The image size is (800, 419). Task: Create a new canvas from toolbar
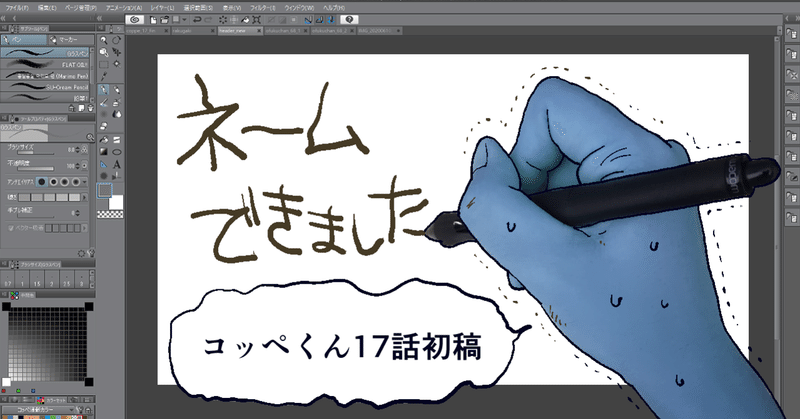tap(153, 20)
